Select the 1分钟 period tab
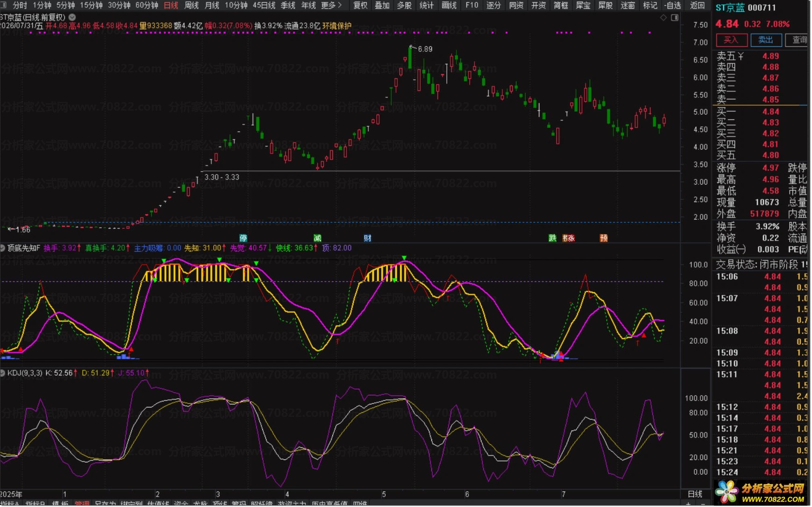812x507 pixels. 42,5
